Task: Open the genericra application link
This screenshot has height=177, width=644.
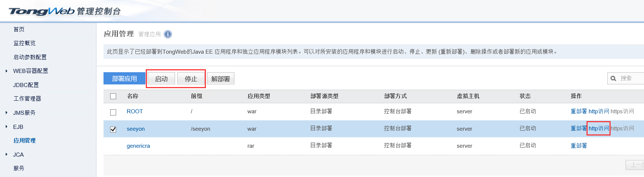Action: (138, 146)
